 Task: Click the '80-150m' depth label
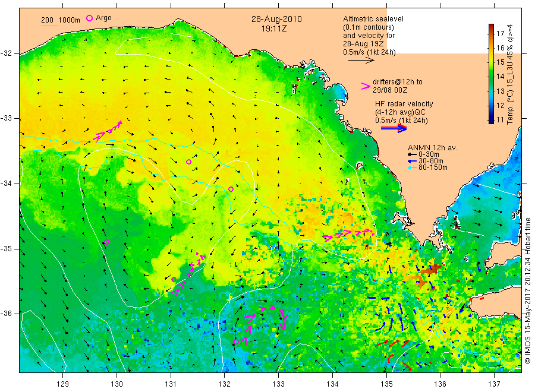tap(433, 167)
